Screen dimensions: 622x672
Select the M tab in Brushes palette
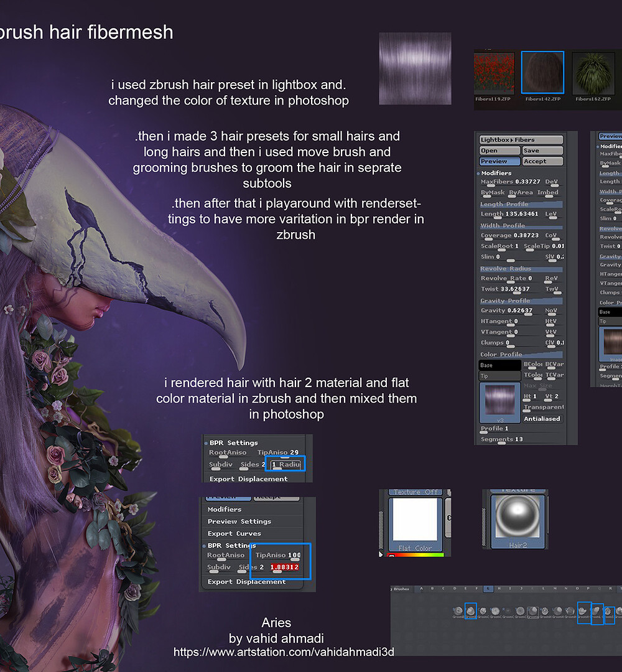555,589
